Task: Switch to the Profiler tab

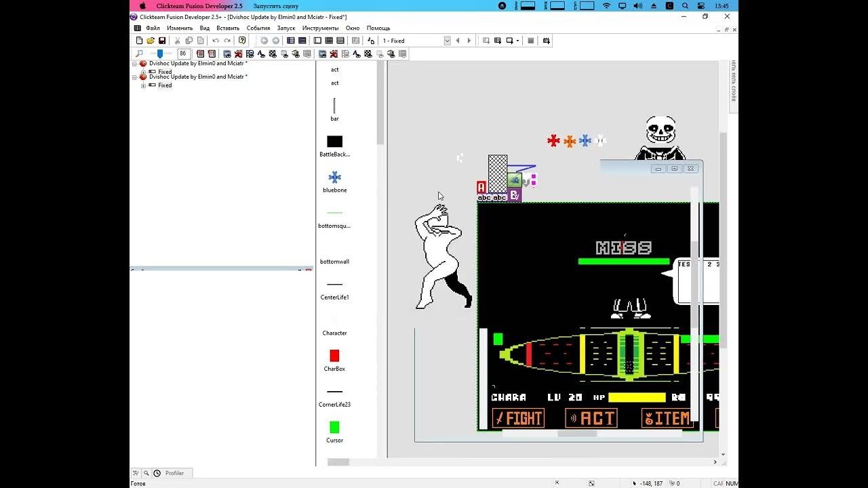Action: pos(174,473)
